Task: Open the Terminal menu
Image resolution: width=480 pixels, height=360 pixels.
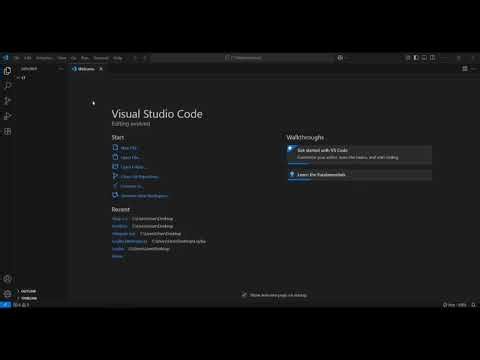Action: pos(101,58)
